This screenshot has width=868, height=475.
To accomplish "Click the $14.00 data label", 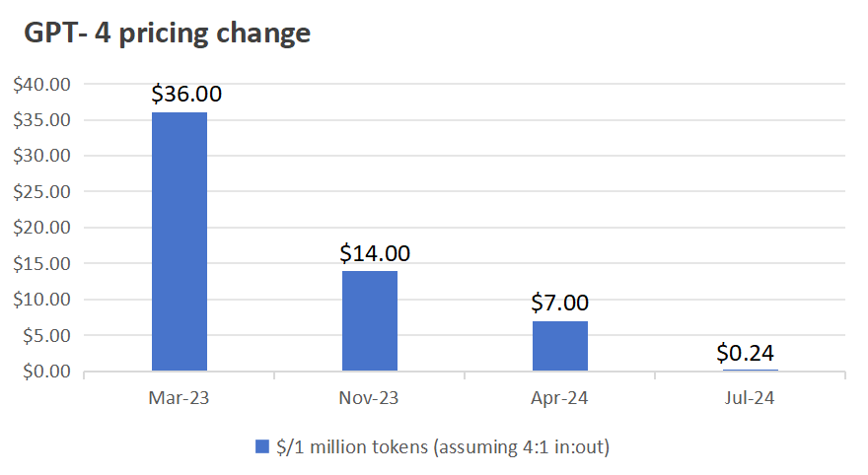I will point(375,253).
